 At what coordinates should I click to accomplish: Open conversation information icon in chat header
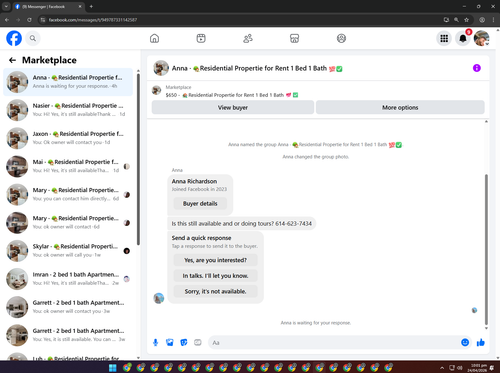[x=477, y=68]
